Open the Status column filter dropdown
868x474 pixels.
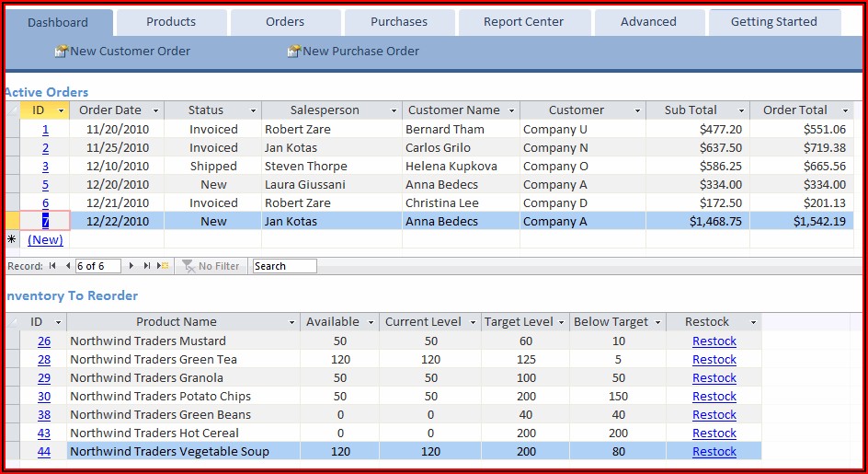tap(253, 110)
